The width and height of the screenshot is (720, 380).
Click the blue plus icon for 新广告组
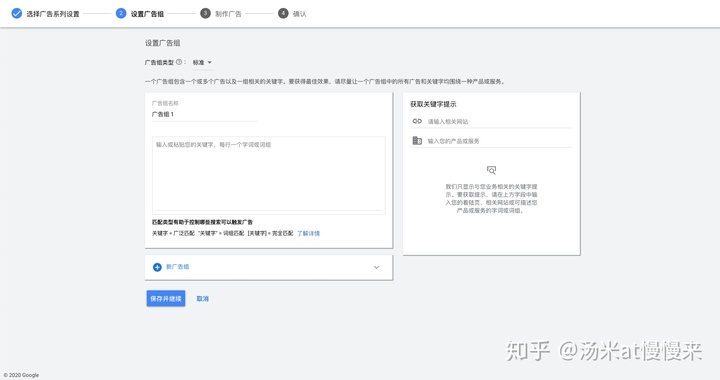(157, 267)
